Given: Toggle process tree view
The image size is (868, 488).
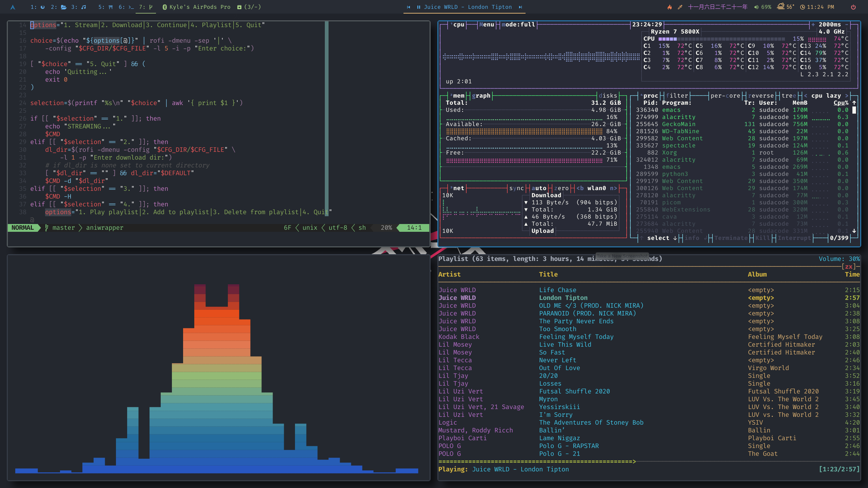Looking at the screenshot, I should tap(789, 96).
